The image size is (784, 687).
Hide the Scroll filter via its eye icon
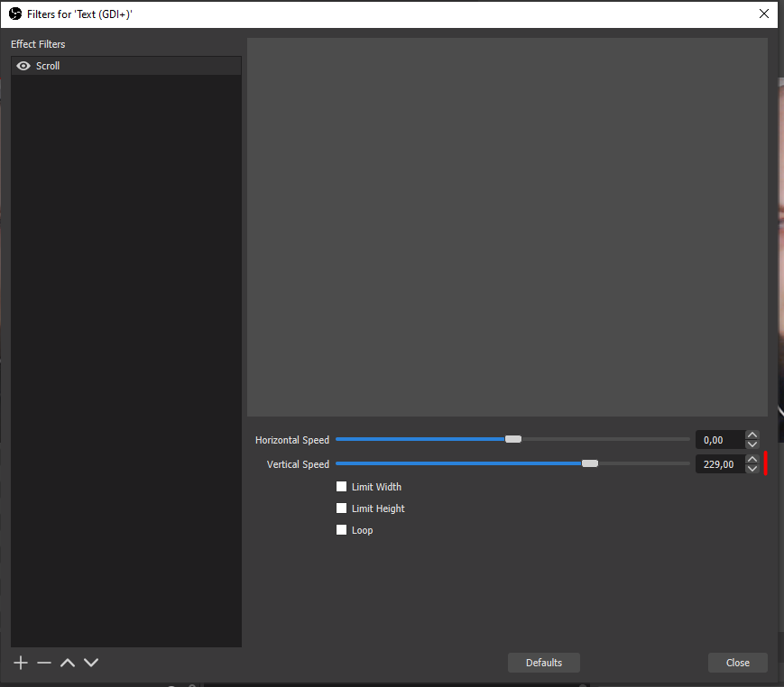pos(23,65)
